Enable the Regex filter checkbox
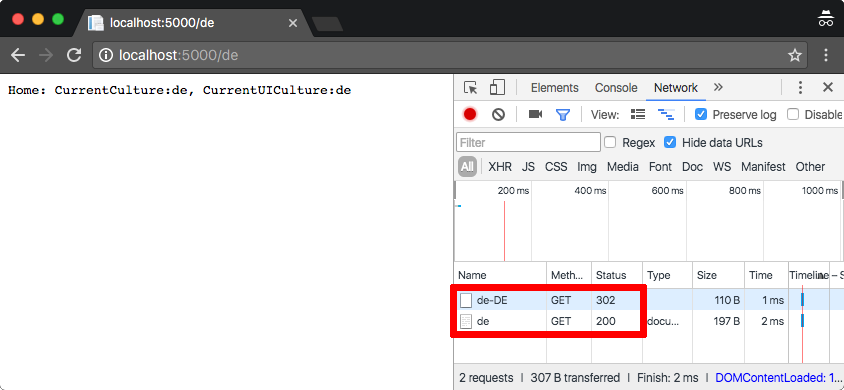 pos(610,142)
